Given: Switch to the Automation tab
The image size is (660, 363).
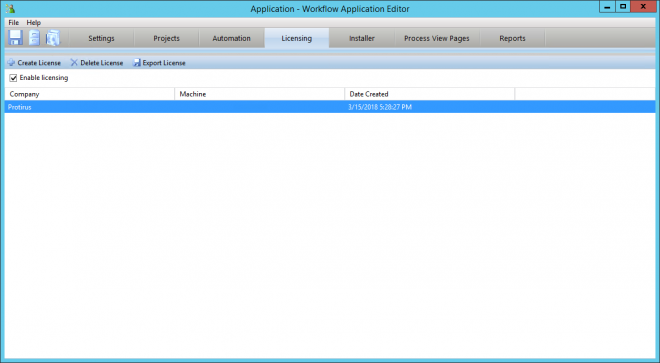Looking at the screenshot, I should click(x=232, y=38).
